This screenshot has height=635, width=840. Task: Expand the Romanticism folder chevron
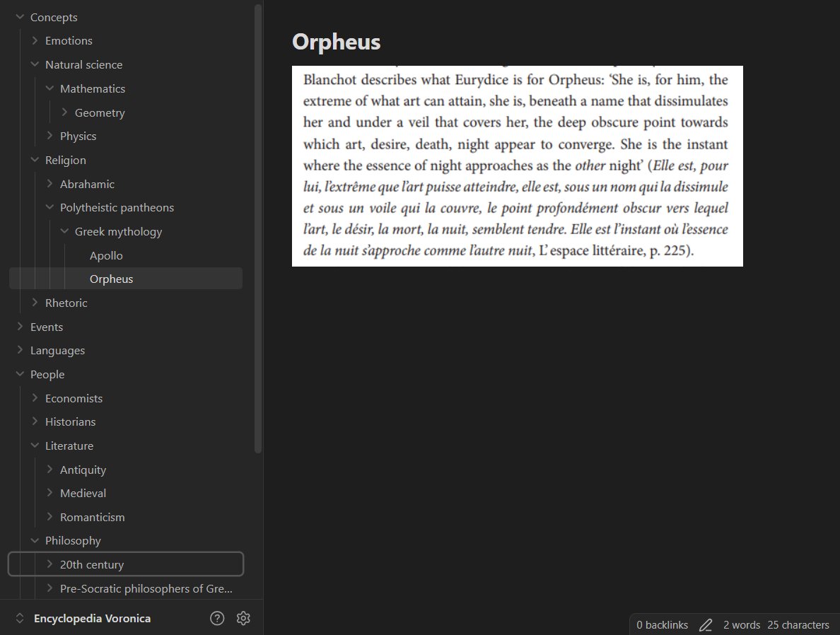coord(49,517)
